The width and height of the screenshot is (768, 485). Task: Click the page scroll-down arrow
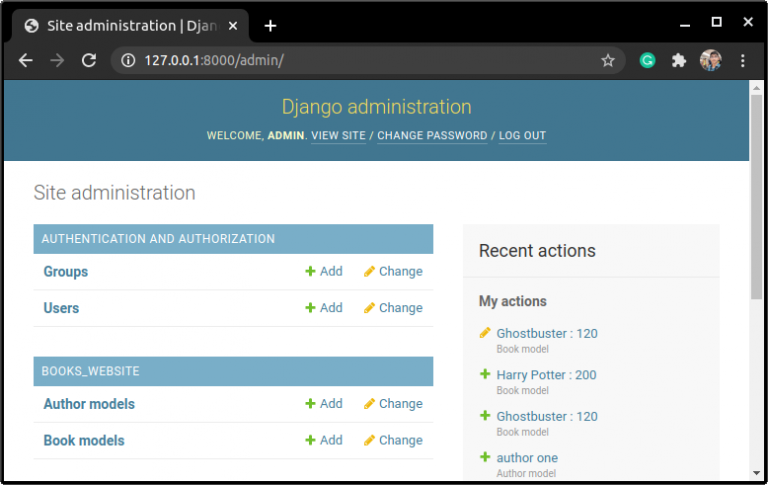tap(756, 473)
